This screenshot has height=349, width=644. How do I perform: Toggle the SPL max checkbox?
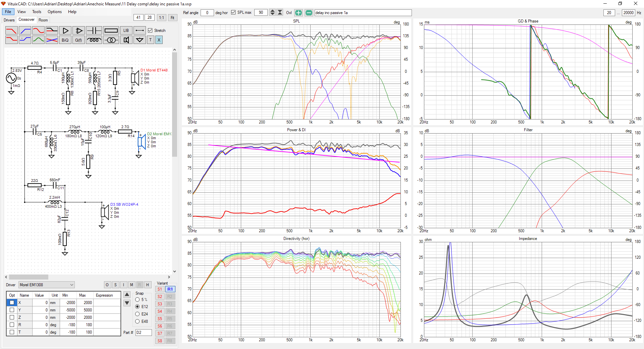pyautogui.click(x=233, y=12)
